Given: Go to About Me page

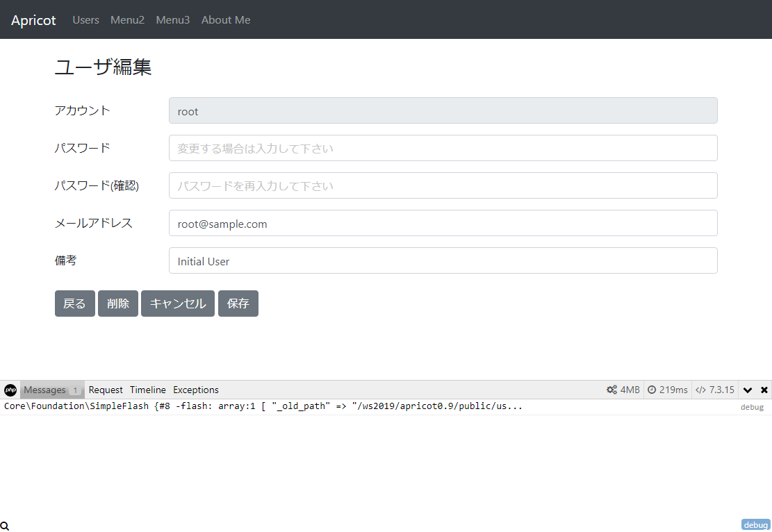Looking at the screenshot, I should [x=226, y=20].
